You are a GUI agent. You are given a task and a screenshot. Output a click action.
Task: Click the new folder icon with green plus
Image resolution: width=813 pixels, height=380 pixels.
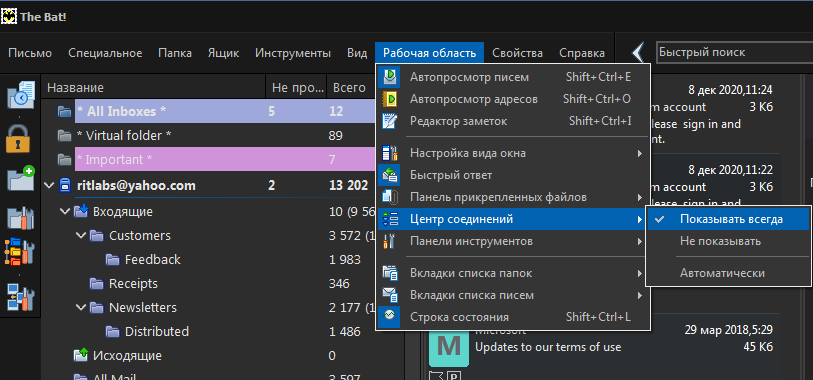click(20, 179)
